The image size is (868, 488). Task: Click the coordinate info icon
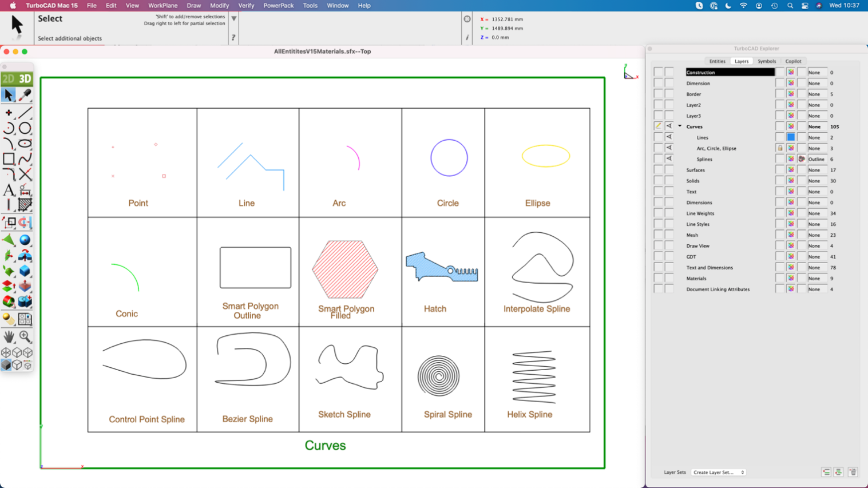467,38
